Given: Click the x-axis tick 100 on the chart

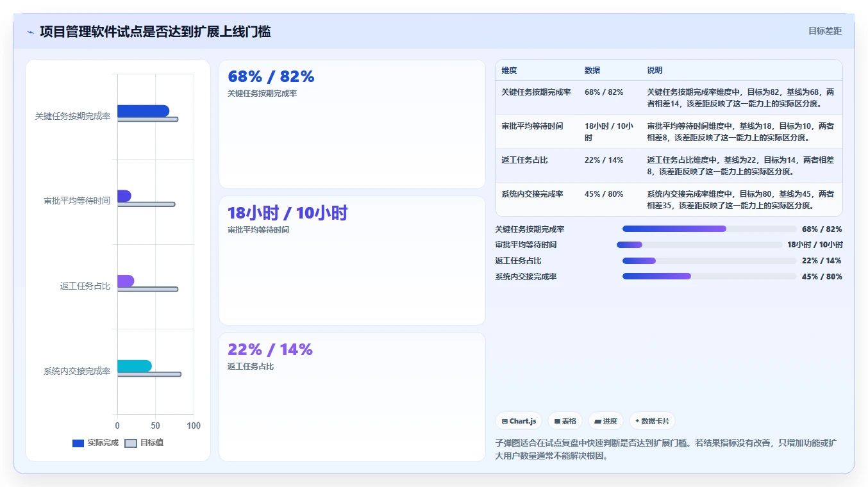Looking at the screenshot, I should click(194, 425).
